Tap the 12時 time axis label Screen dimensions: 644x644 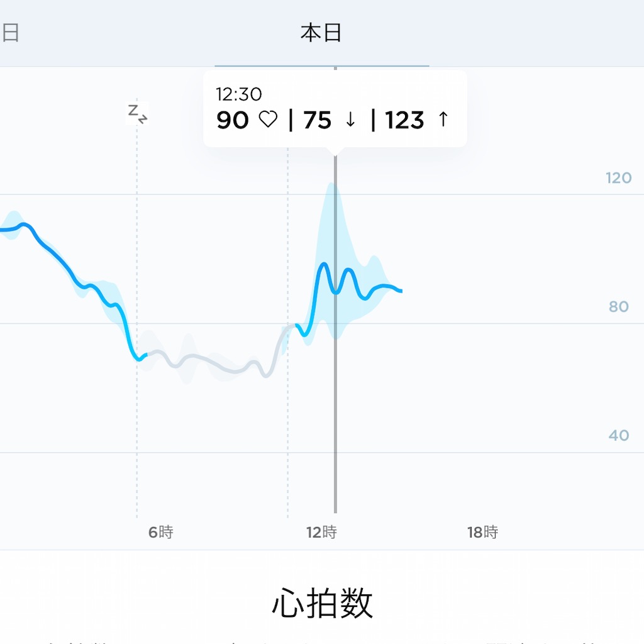tap(321, 532)
